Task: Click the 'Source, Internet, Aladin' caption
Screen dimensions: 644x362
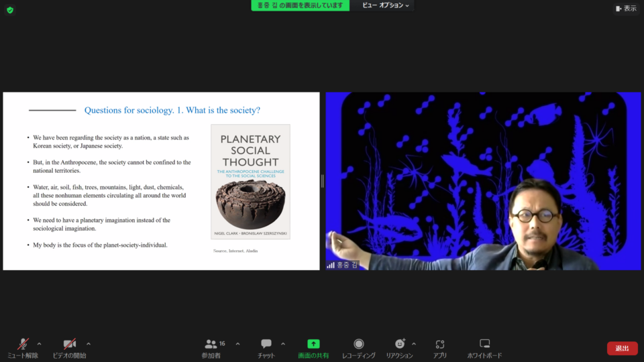Action: pyautogui.click(x=235, y=251)
